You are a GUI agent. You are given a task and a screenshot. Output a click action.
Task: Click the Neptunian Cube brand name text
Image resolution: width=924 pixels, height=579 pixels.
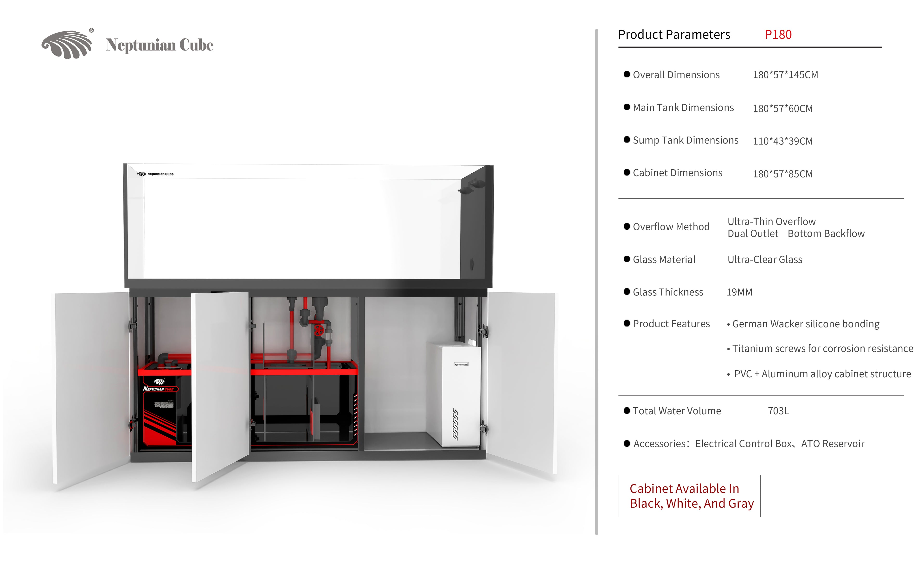pyautogui.click(x=160, y=45)
